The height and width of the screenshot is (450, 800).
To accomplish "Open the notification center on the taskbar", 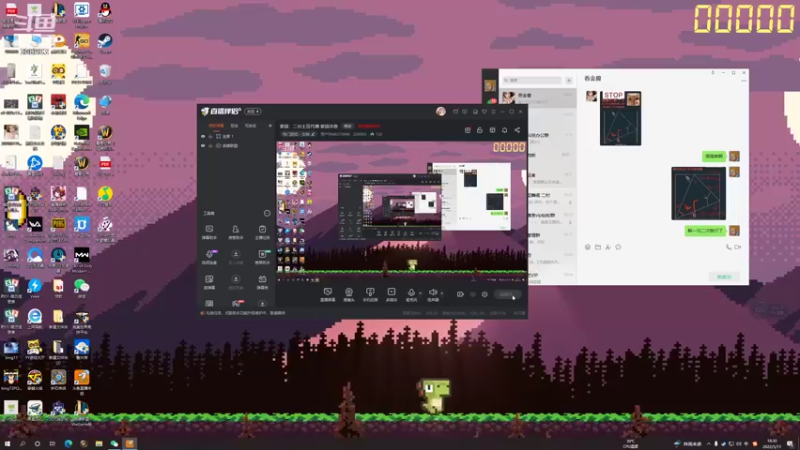I will tap(790, 444).
